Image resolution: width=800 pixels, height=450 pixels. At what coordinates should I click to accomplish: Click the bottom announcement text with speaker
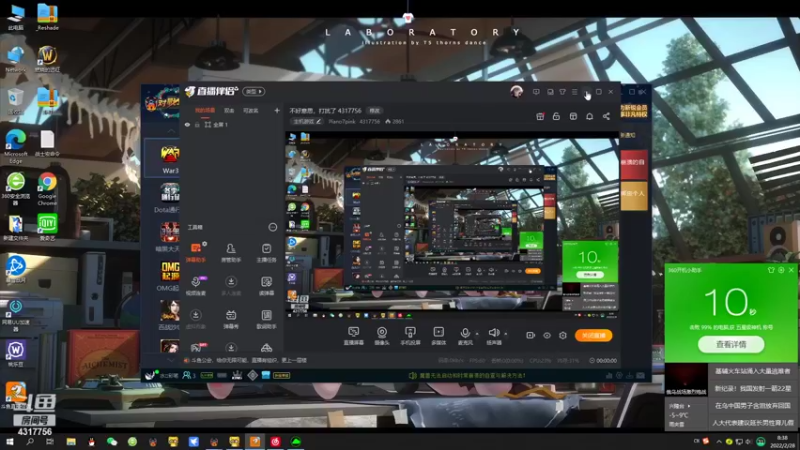pyautogui.click(x=467, y=375)
